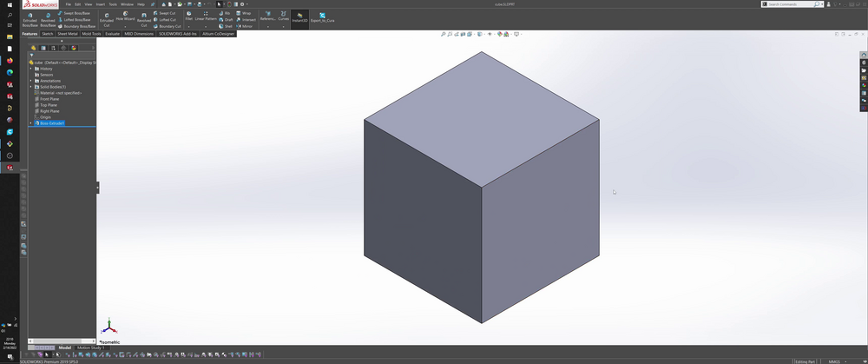Open the File menu
Image resolution: width=868 pixels, height=364 pixels.
(x=69, y=3)
